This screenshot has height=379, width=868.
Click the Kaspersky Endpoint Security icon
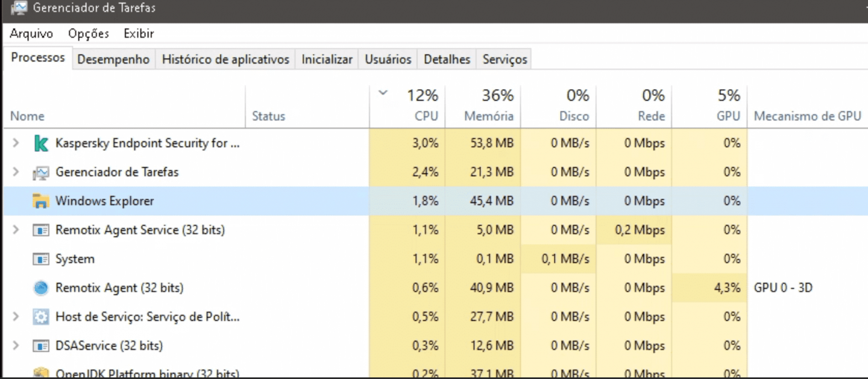click(x=41, y=143)
